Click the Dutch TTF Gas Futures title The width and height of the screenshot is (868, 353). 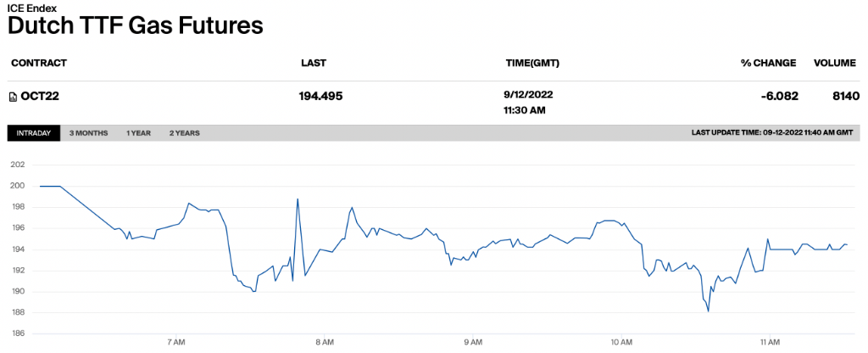click(x=136, y=26)
